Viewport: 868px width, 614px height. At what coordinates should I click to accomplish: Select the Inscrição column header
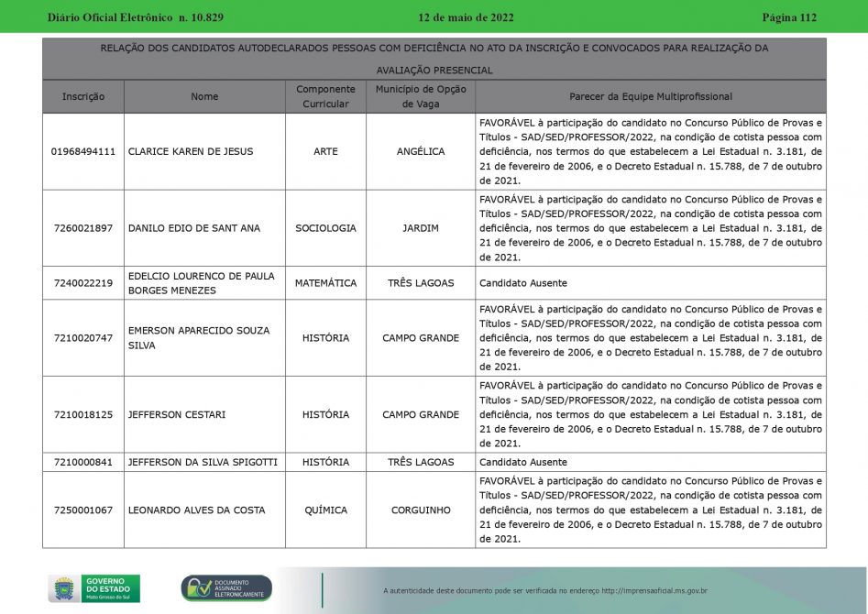(x=83, y=96)
